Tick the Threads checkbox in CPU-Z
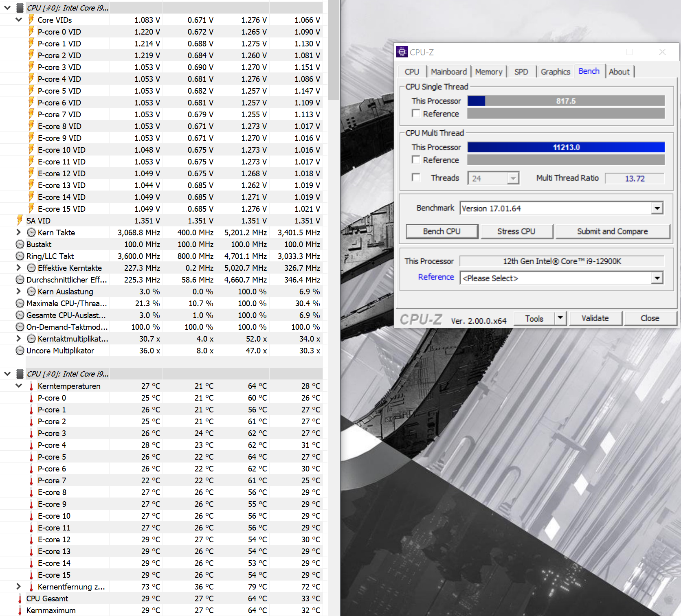This screenshot has height=616, width=681. tap(416, 178)
